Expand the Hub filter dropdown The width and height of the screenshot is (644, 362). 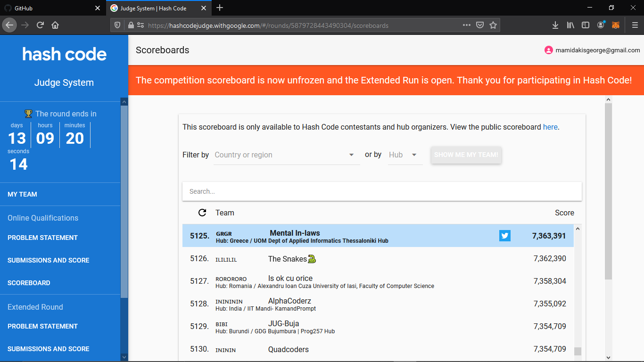[405, 155]
